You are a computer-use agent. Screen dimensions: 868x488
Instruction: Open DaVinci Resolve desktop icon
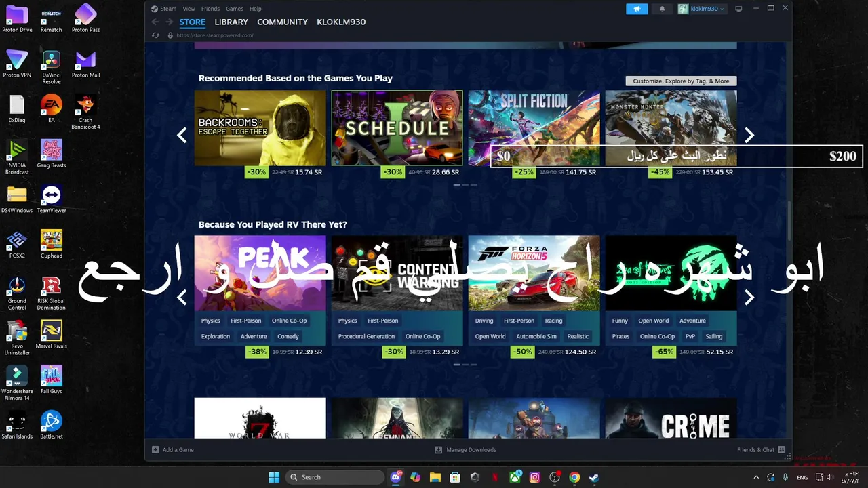pos(52,66)
